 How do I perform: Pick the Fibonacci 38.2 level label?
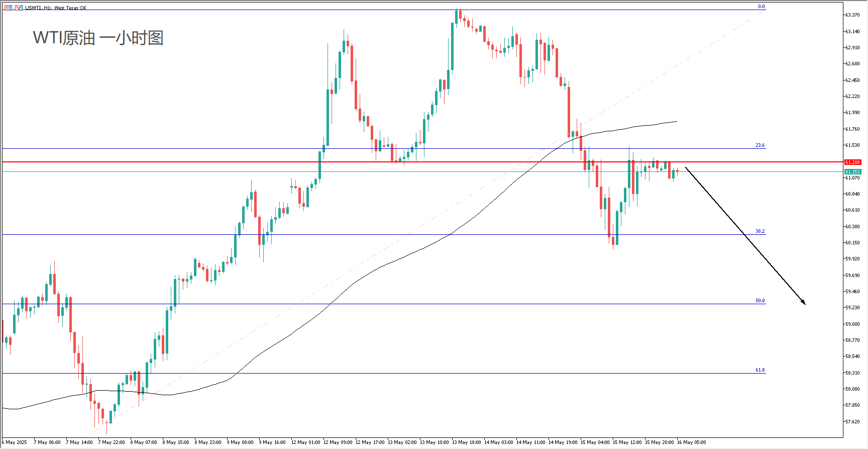click(760, 231)
